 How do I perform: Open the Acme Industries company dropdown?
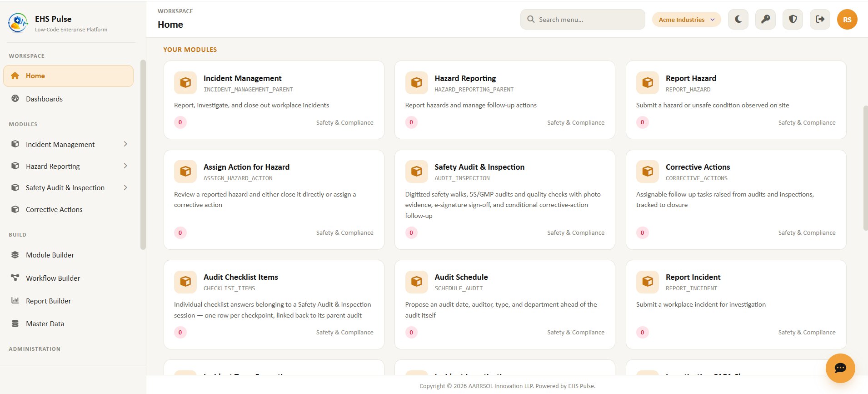[x=686, y=20]
